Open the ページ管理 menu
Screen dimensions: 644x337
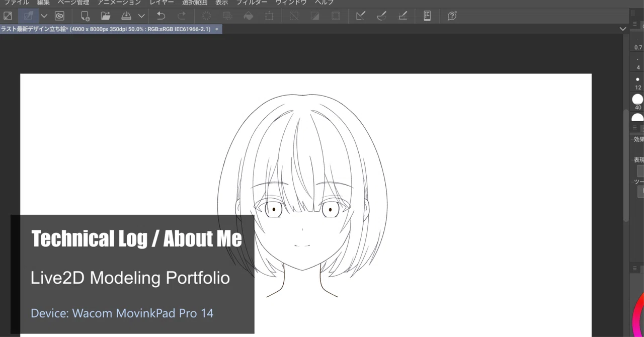[73, 3]
